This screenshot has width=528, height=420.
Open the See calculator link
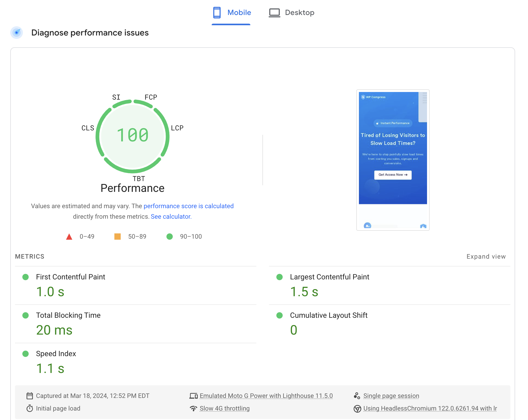tap(171, 217)
